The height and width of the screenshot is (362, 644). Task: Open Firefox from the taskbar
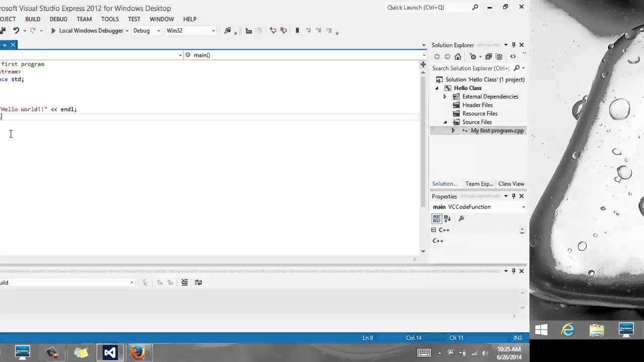click(x=138, y=352)
